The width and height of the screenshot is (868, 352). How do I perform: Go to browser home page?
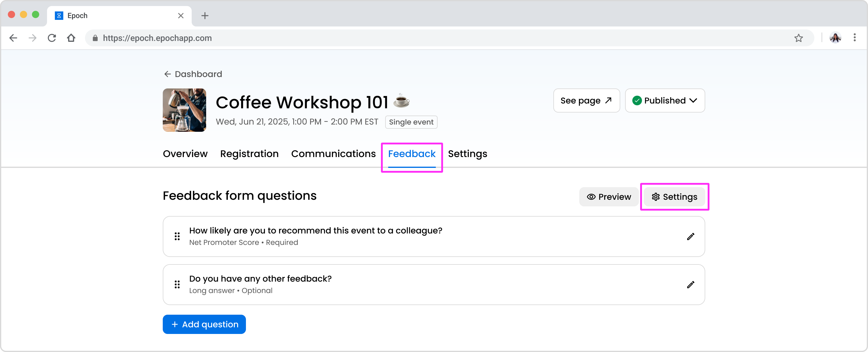tap(71, 38)
